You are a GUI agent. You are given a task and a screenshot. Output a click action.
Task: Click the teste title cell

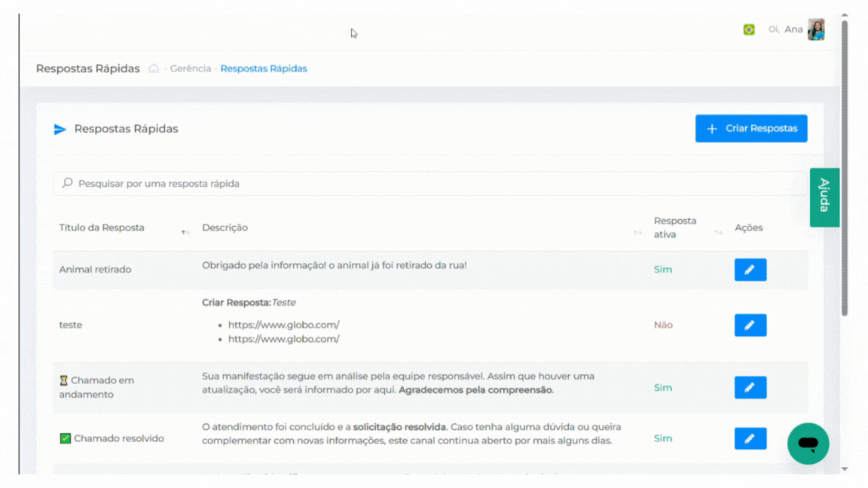(x=71, y=325)
